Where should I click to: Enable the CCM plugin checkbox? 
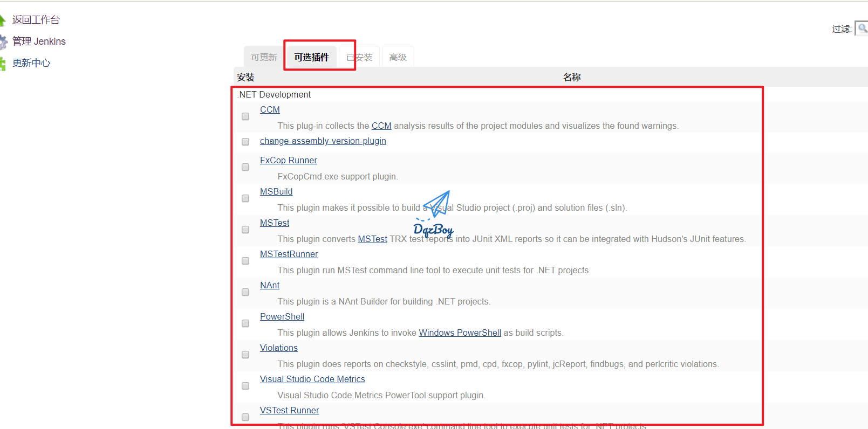coord(245,116)
